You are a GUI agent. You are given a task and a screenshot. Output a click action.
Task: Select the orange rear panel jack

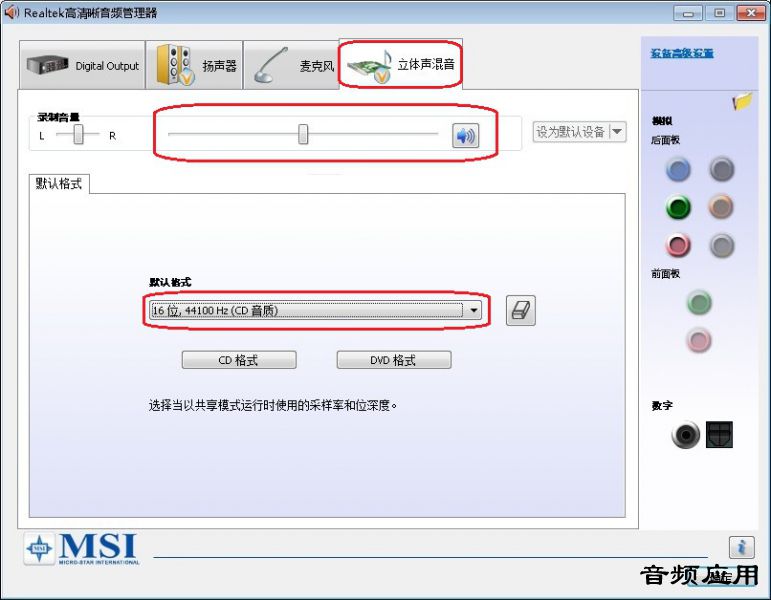tap(721, 207)
